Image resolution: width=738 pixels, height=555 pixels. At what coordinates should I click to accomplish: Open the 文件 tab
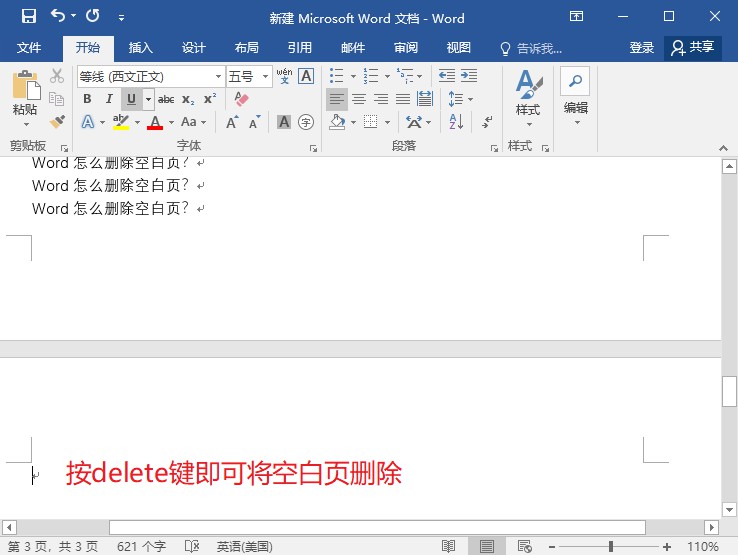tap(29, 48)
